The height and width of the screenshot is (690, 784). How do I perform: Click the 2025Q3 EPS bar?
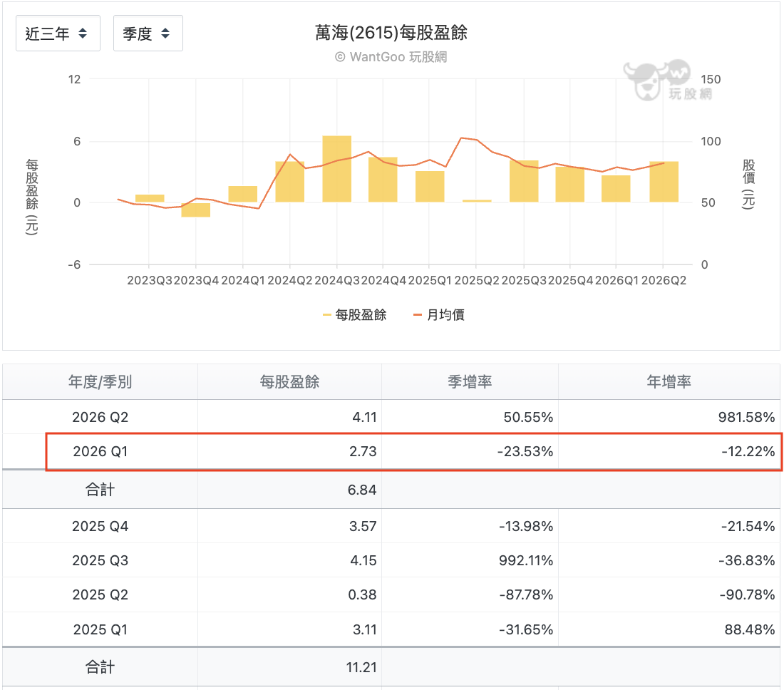[524, 181]
